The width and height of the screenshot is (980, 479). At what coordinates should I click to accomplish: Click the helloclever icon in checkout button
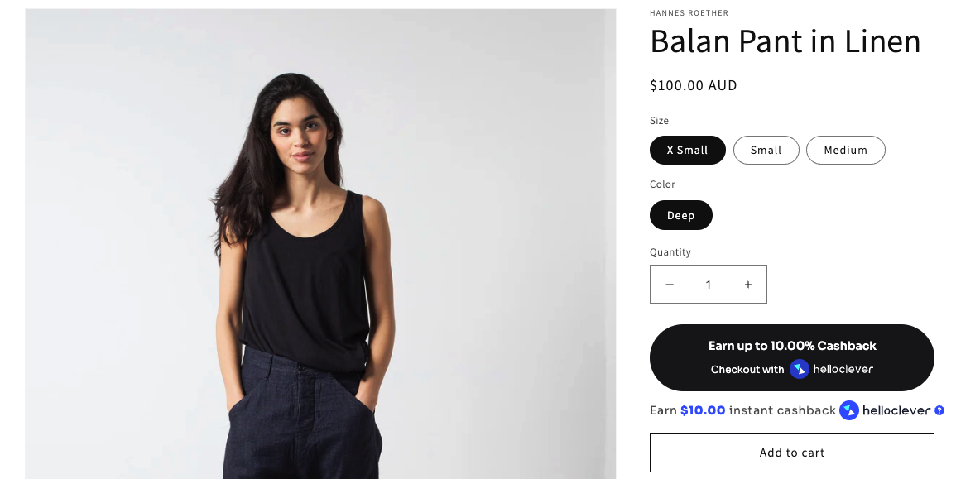pyautogui.click(x=800, y=369)
